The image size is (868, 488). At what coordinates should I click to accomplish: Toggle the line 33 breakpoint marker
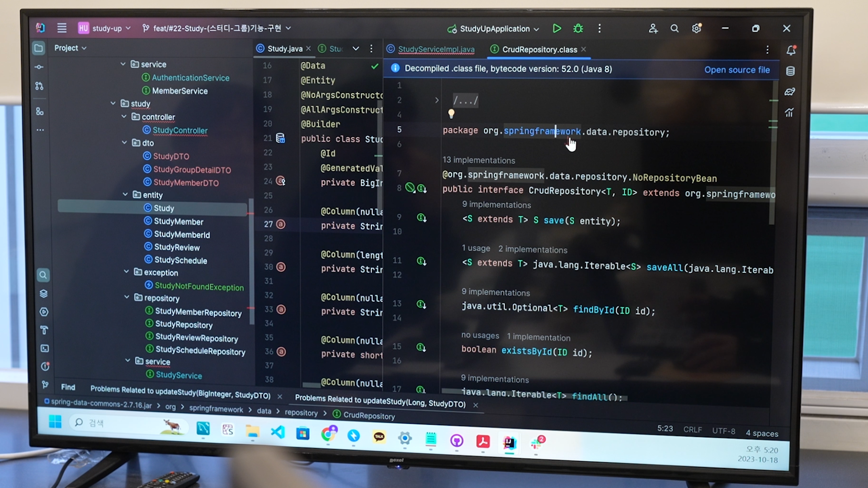click(x=281, y=310)
